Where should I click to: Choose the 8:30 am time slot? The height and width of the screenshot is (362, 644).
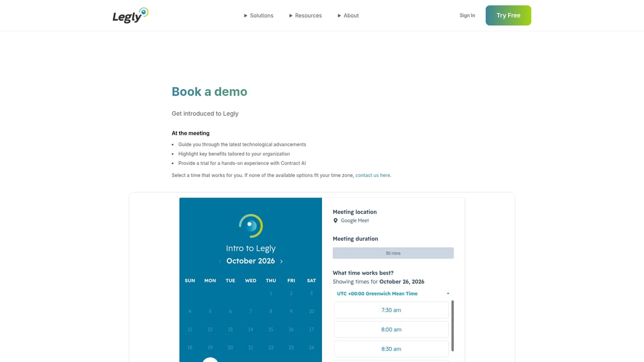click(x=391, y=349)
